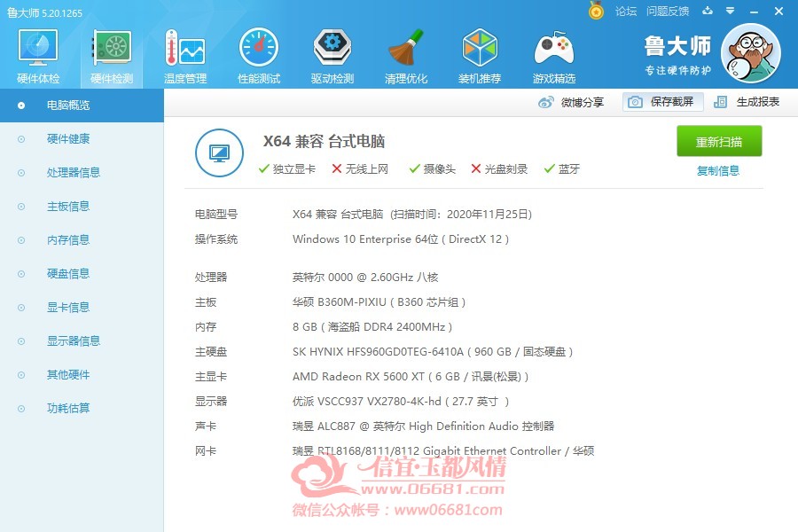Open 装机推荐 recommended software

point(480,56)
